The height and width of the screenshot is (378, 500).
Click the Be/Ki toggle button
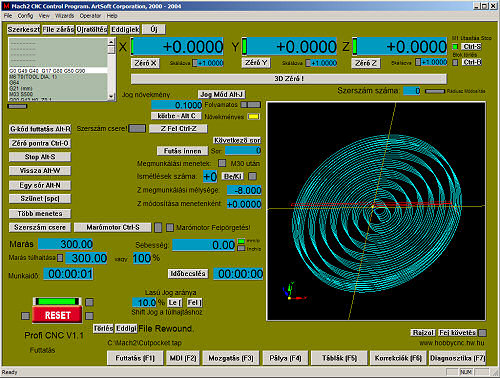click(x=233, y=176)
